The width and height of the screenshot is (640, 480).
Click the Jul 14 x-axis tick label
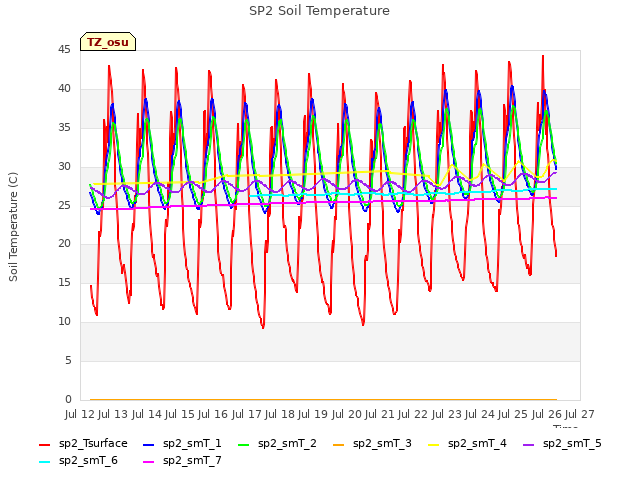[147, 414]
